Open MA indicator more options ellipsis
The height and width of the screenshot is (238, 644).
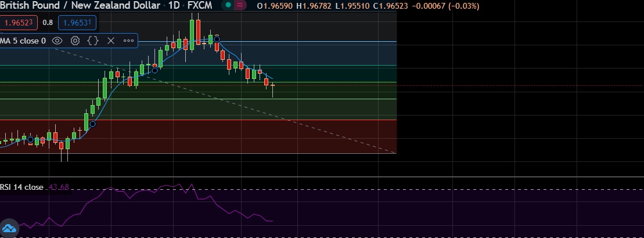128,41
